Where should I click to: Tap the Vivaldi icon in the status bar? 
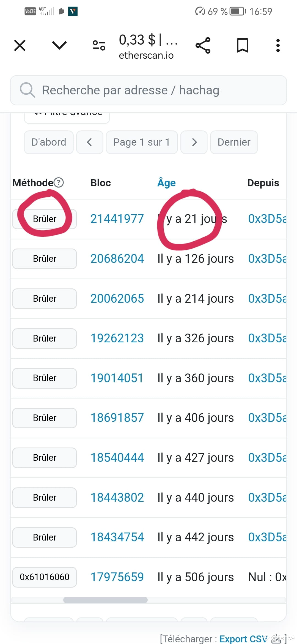point(73,11)
